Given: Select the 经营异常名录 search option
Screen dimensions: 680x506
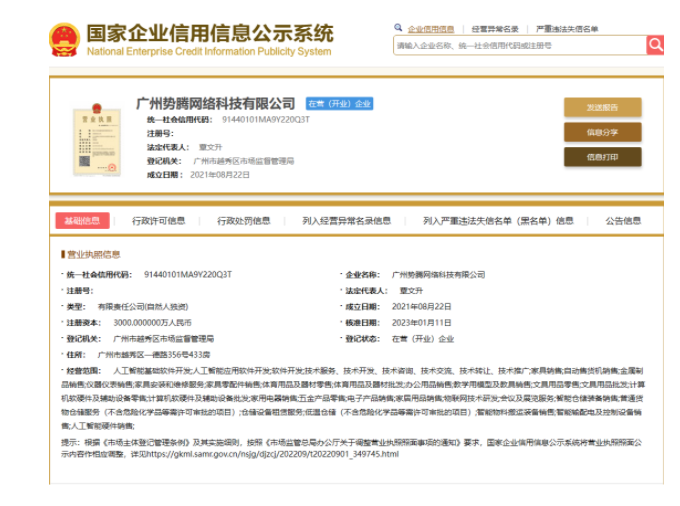Looking at the screenshot, I should pyautogui.click(x=495, y=29).
